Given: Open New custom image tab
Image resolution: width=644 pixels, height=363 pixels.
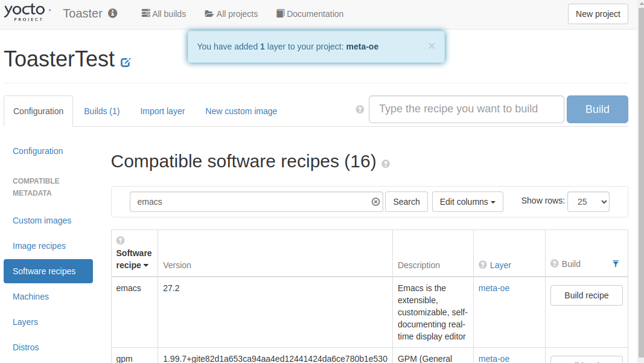Looking at the screenshot, I should (241, 111).
